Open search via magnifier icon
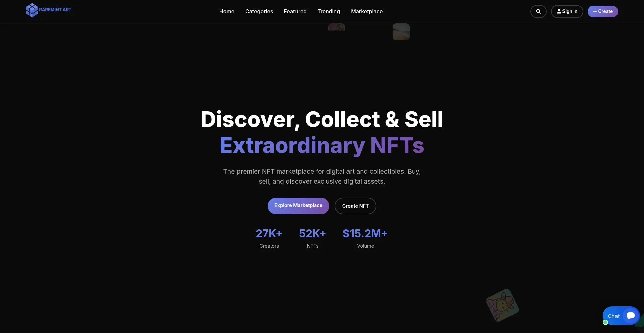This screenshot has width=644, height=333. pos(538,11)
